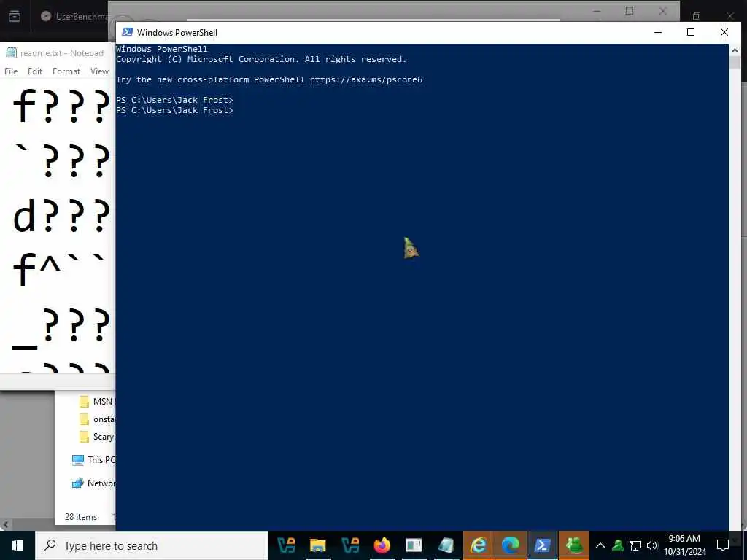
Task: Close the Windows PowerShell window
Action: (x=724, y=32)
